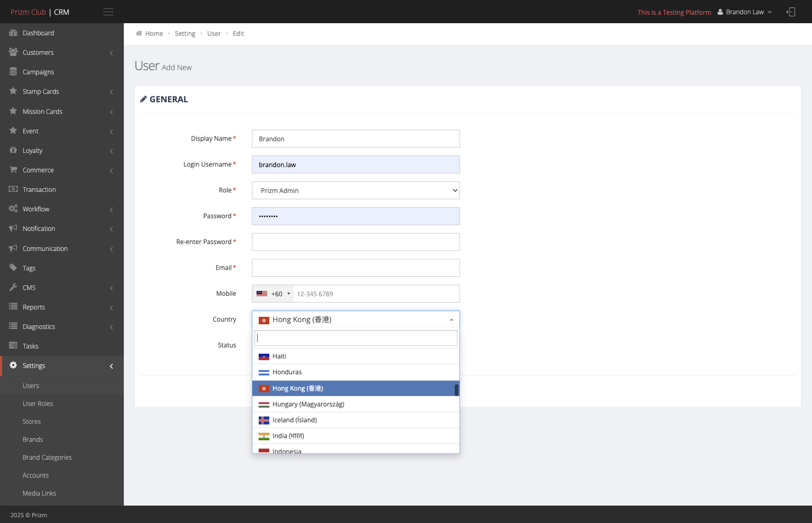Click the logout icon at top right
Image resolution: width=812 pixels, height=523 pixels.
(x=791, y=12)
